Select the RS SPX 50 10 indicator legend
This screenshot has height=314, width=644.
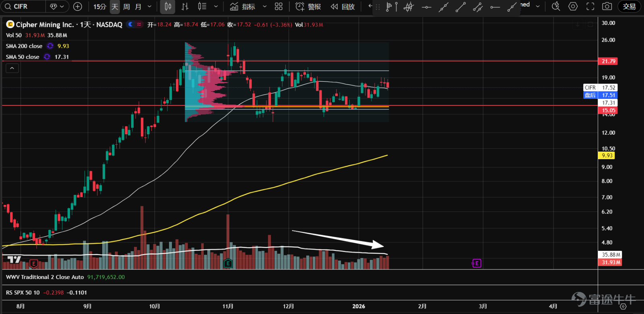pos(23,293)
